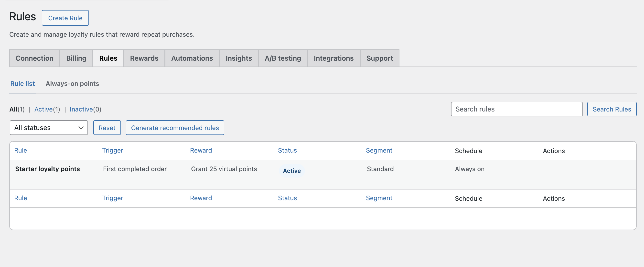Open the Integrations tab
Viewport: 644px width, 267px height.
pos(333,58)
